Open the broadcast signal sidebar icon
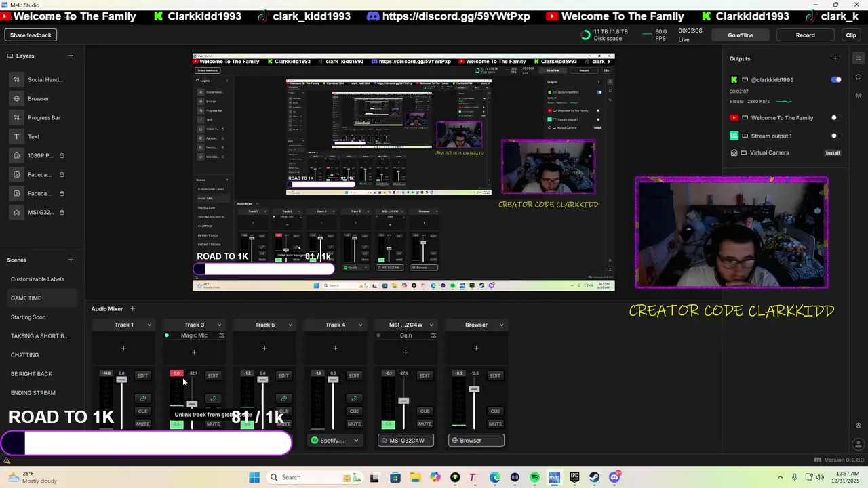This screenshot has width=868, height=488. click(x=859, y=96)
